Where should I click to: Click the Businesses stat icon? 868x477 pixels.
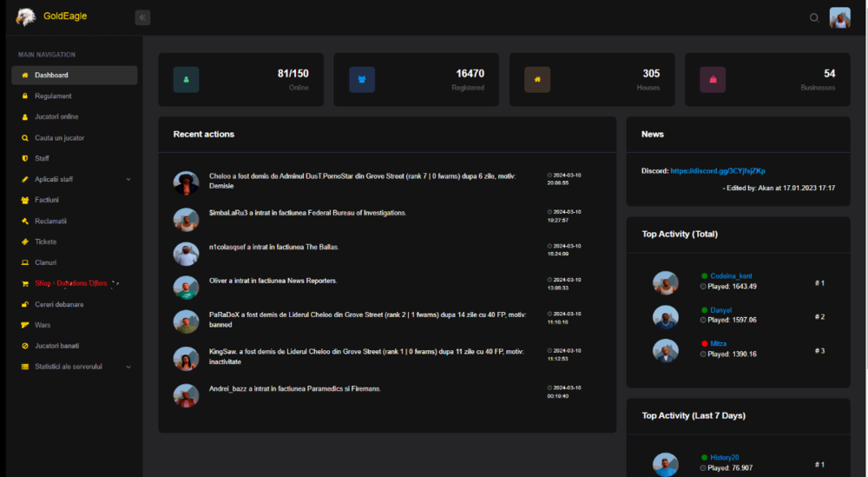click(x=713, y=79)
